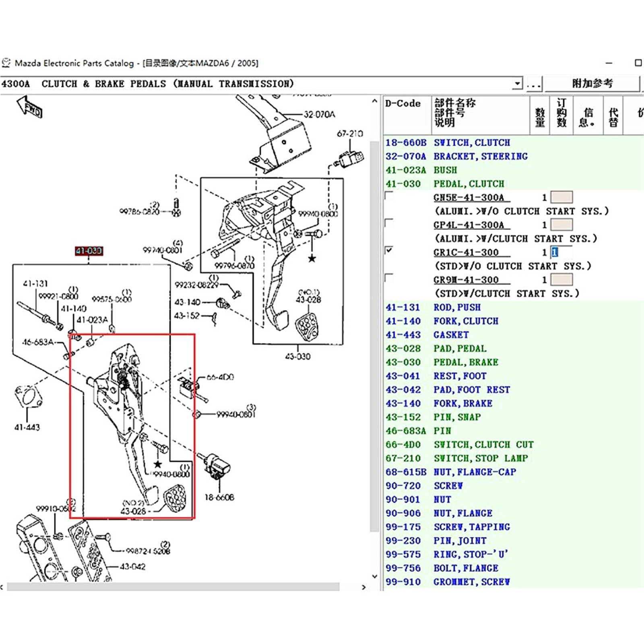The width and height of the screenshot is (644, 644).
Task: Click the gasket drawing above the 41-443 label
Action: coord(28,396)
